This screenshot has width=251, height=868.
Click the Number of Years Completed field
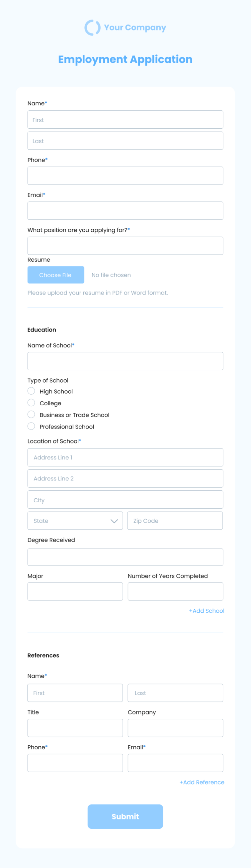[175, 591]
